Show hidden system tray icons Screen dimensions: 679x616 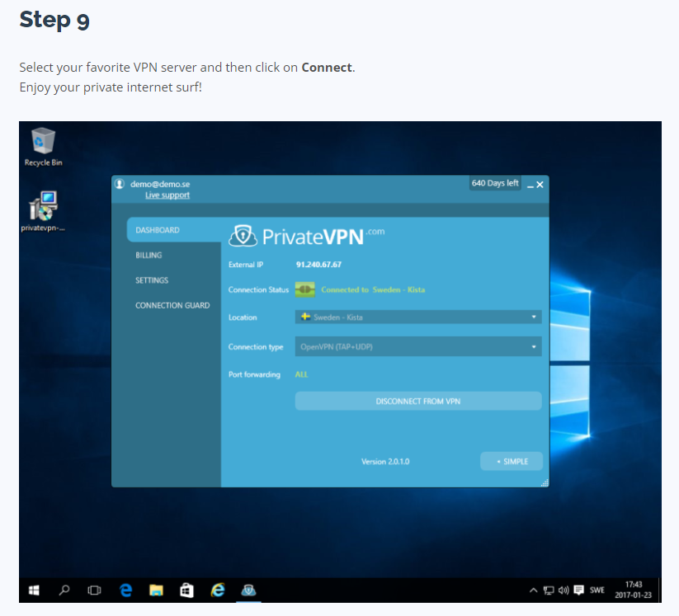click(534, 590)
